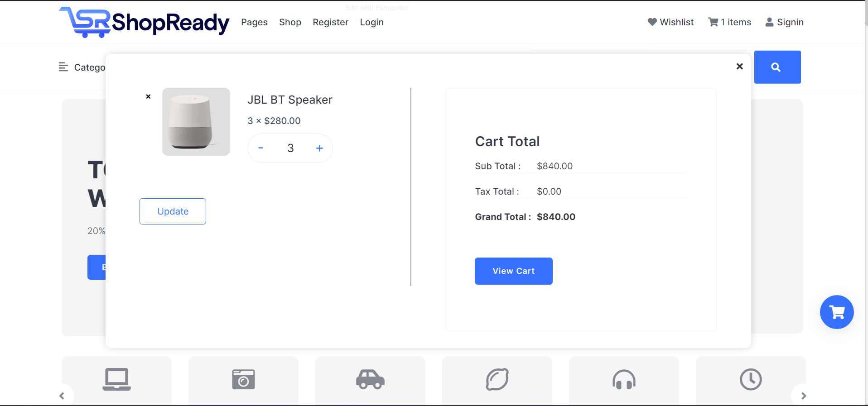Click the Update button
This screenshot has width=868, height=406.
[173, 211]
